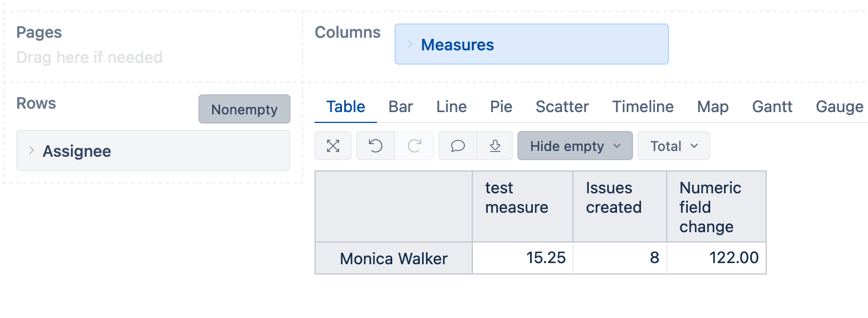Expand the Measures dimension chevron
This screenshot has width=868, height=318.
(410, 44)
